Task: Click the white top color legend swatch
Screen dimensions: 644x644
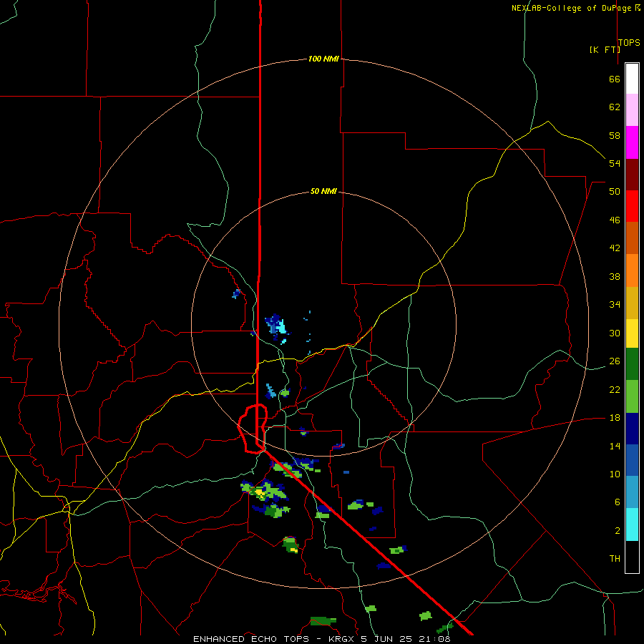Action: [632, 79]
